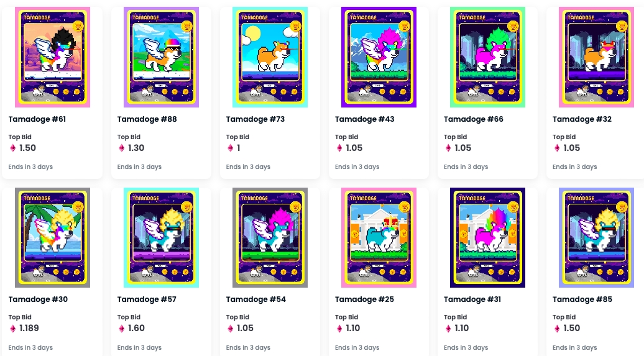
Task: Click the coin badge icon on Tamadoge #73 card
Action: tap(296, 26)
